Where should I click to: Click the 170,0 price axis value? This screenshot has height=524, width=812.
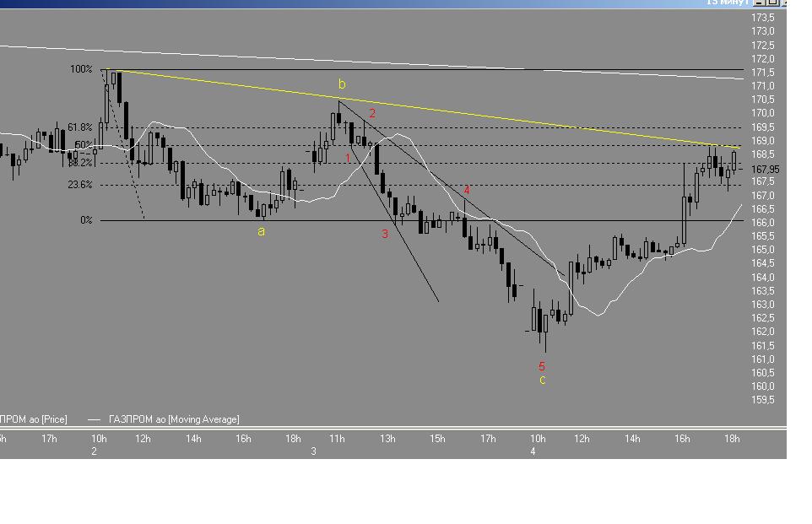pyautogui.click(x=763, y=113)
